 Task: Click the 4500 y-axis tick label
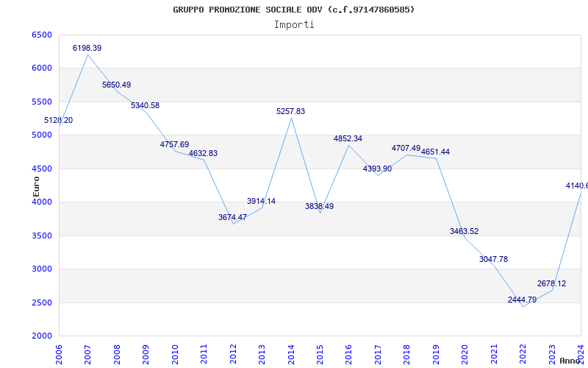[x=42, y=169]
